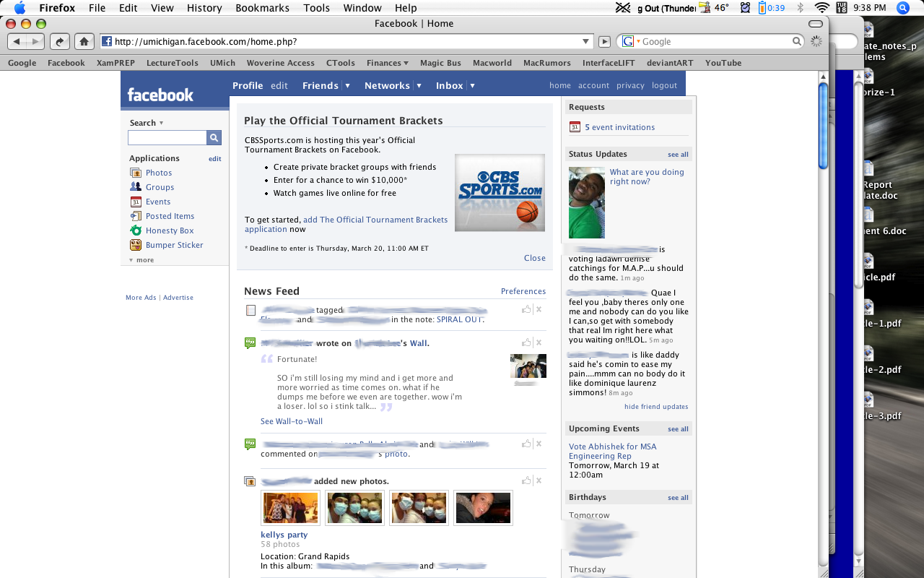Click the event invitations calendar icon
The image size is (924, 578).
pyautogui.click(x=575, y=127)
